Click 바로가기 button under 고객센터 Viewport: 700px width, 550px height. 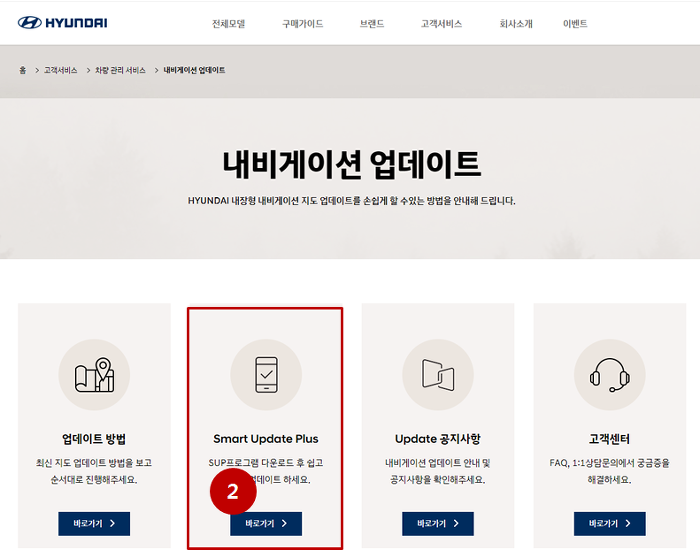point(610,524)
